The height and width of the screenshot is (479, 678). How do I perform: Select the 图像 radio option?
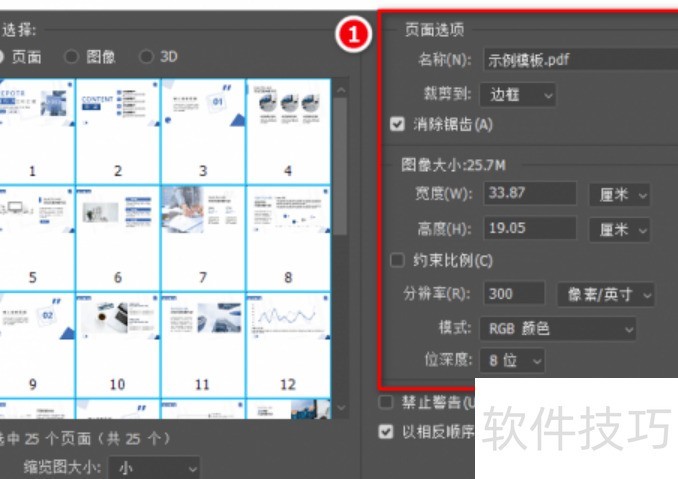[x=71, y=57]
